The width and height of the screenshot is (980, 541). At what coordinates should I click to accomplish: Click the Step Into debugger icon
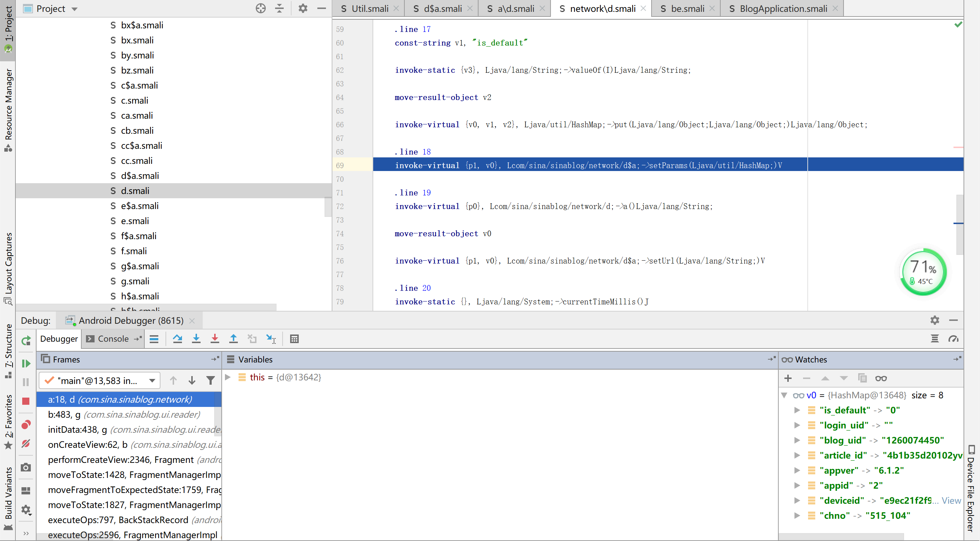click(x=196, y=339)
